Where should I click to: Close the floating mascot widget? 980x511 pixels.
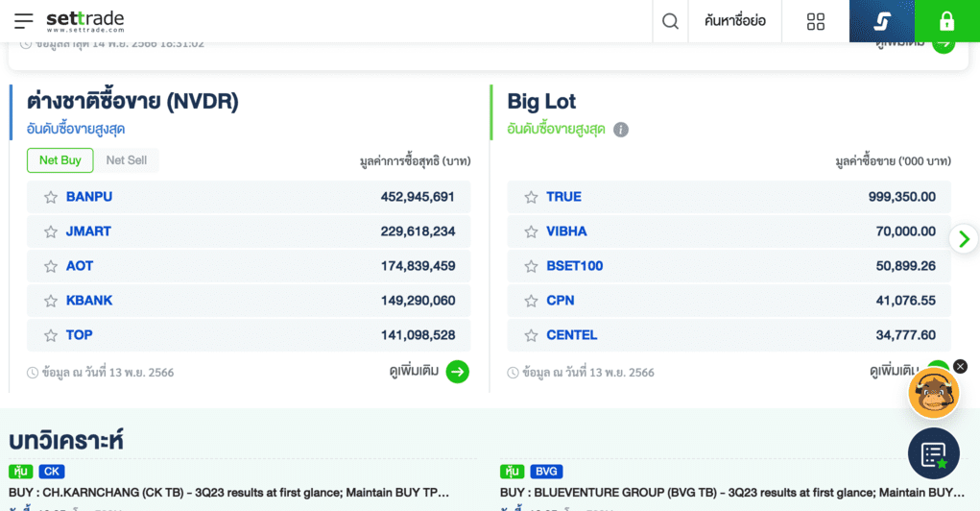point(960,366)
